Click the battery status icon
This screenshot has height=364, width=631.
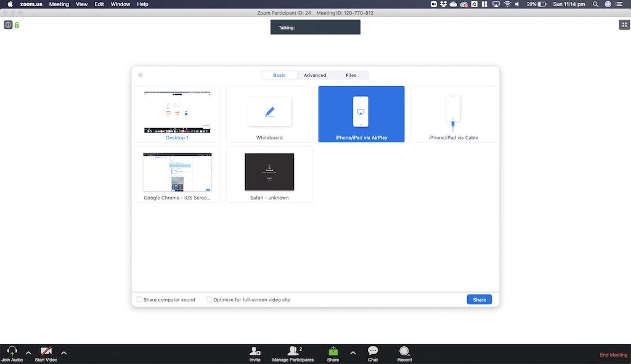[542, 4]
